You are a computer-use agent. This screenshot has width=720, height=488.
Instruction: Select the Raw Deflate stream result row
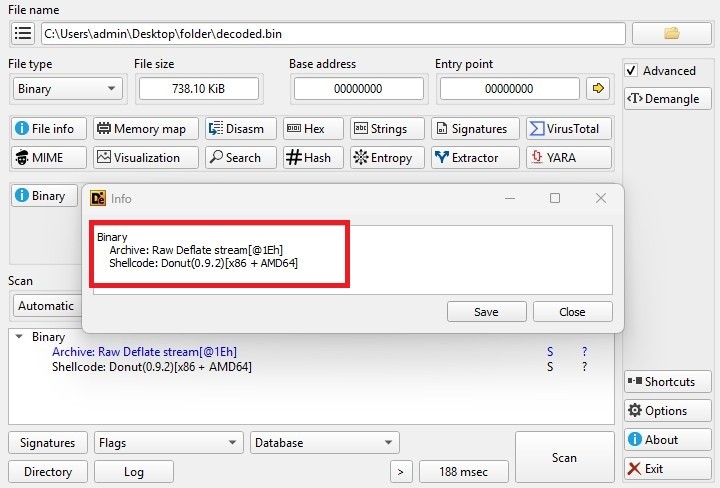click(x=144, y=352)
